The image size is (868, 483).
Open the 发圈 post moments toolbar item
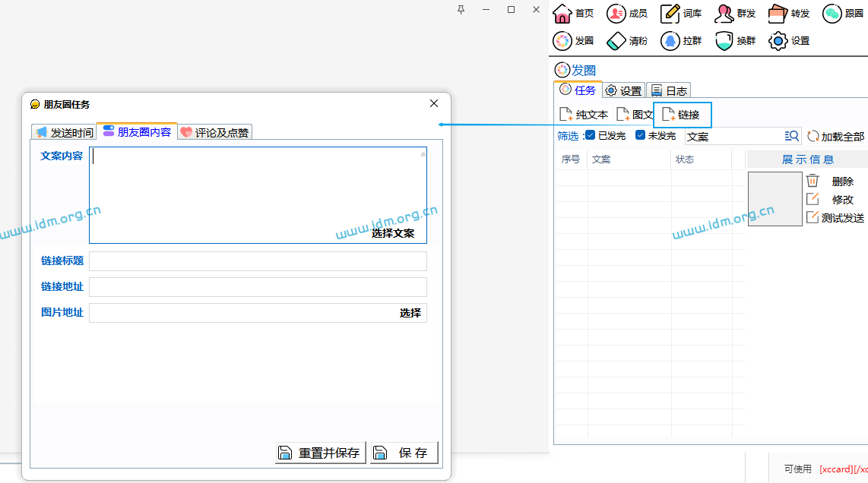[x=574, y=40]
